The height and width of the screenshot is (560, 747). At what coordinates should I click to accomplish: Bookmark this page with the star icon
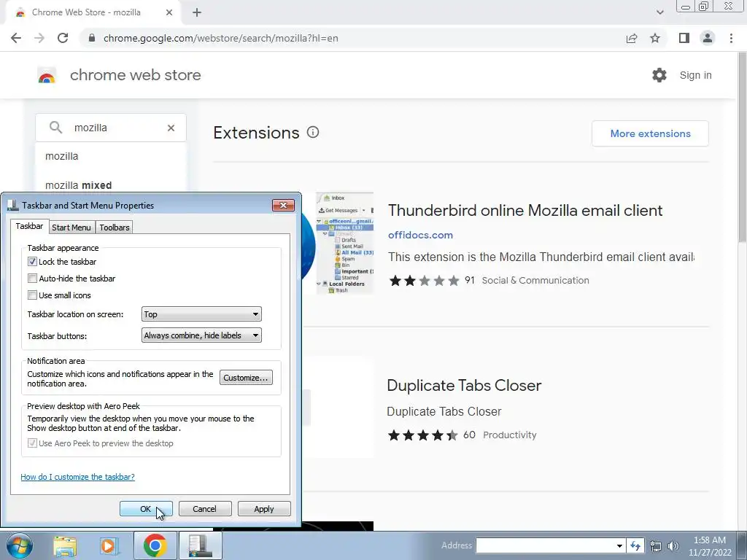coord(655,38)
